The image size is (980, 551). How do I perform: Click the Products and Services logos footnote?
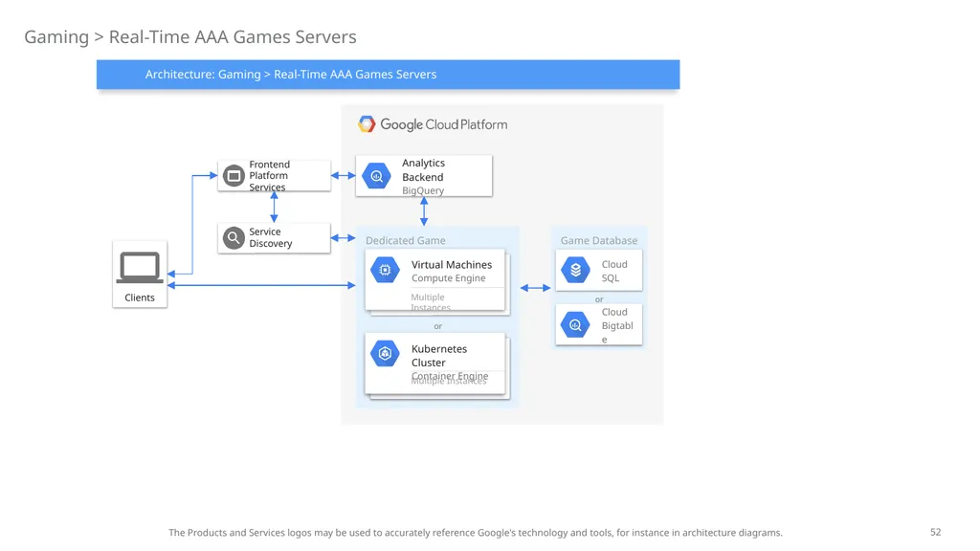475,533
